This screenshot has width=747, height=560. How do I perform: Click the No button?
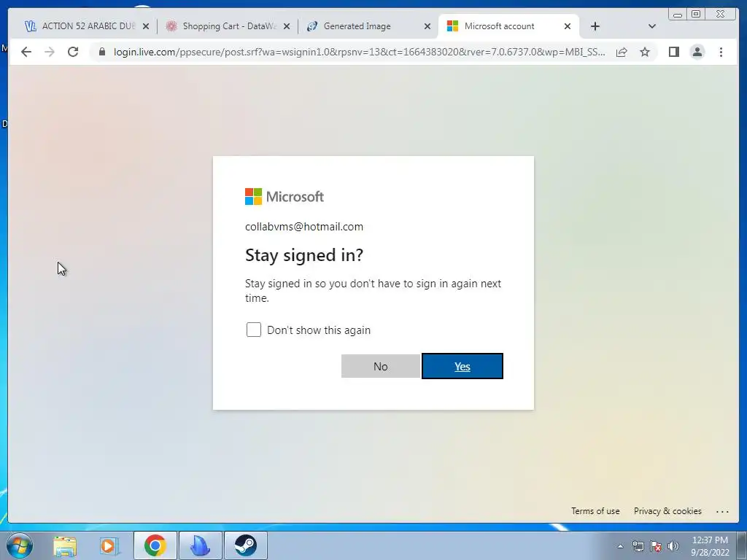[x=381, y=366]
